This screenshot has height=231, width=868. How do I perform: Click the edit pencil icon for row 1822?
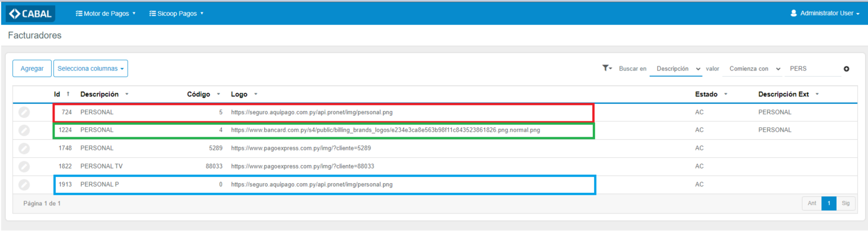24,166
